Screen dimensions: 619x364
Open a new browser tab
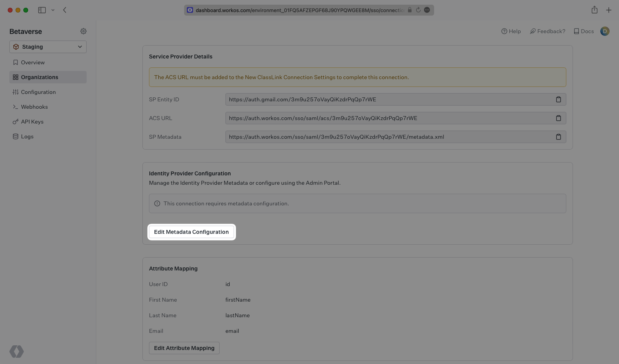(x=608, y=10)
